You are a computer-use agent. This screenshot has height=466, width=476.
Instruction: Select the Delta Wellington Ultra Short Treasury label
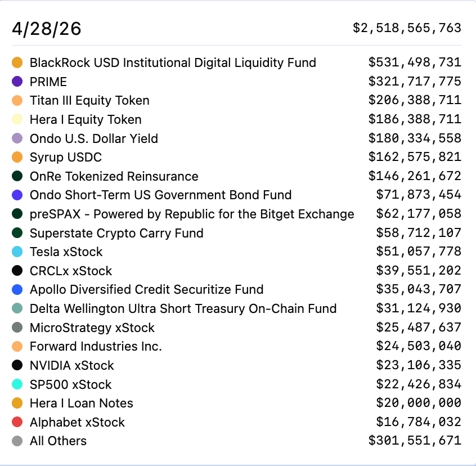click(x=183, y=308)
